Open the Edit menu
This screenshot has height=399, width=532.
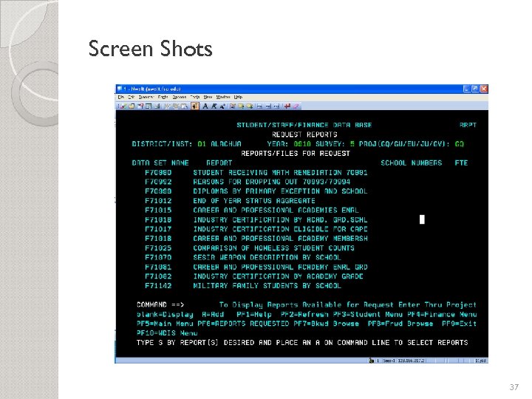click(x=132, y=97)
